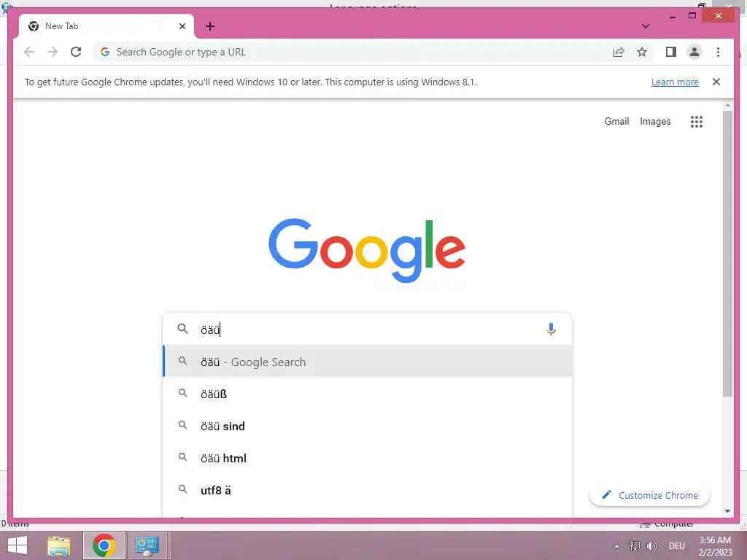Open the Google apps grid
747x560 pixels.
(696, 122)
